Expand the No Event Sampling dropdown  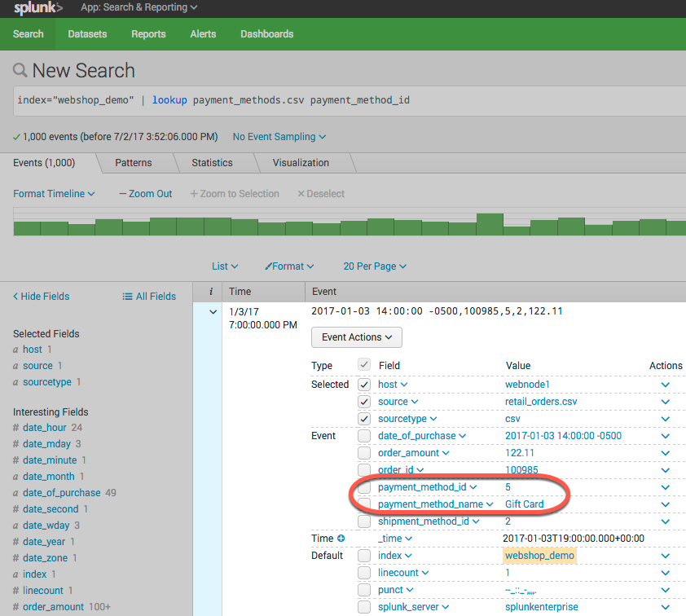279,137
